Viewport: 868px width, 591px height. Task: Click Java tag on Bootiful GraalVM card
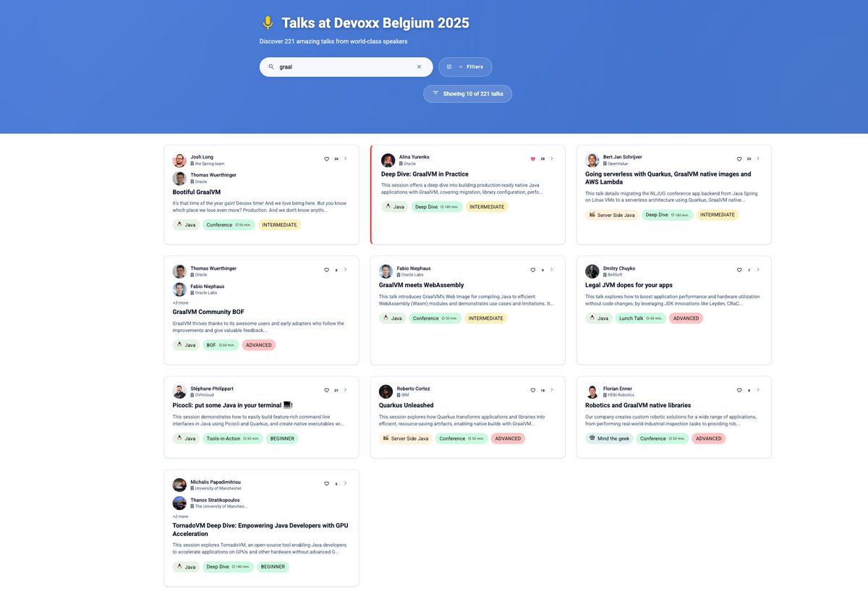coord(186,225)
